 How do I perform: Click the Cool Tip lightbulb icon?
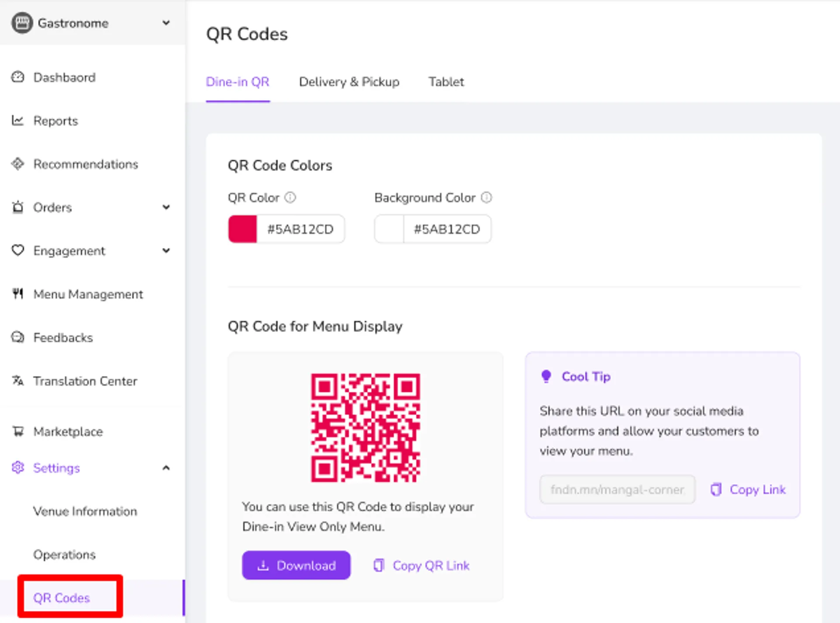[x=546, y=376]
